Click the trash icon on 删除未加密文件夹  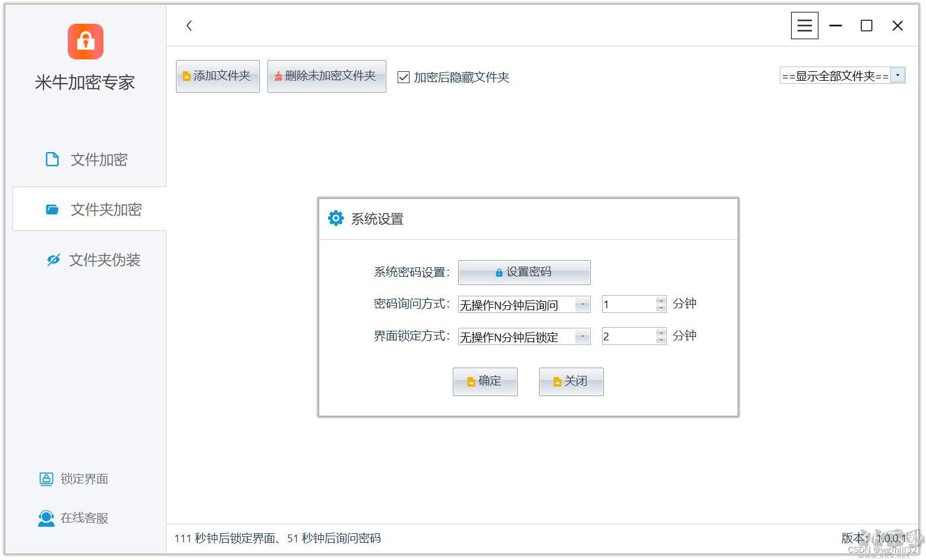click(278, 76)
